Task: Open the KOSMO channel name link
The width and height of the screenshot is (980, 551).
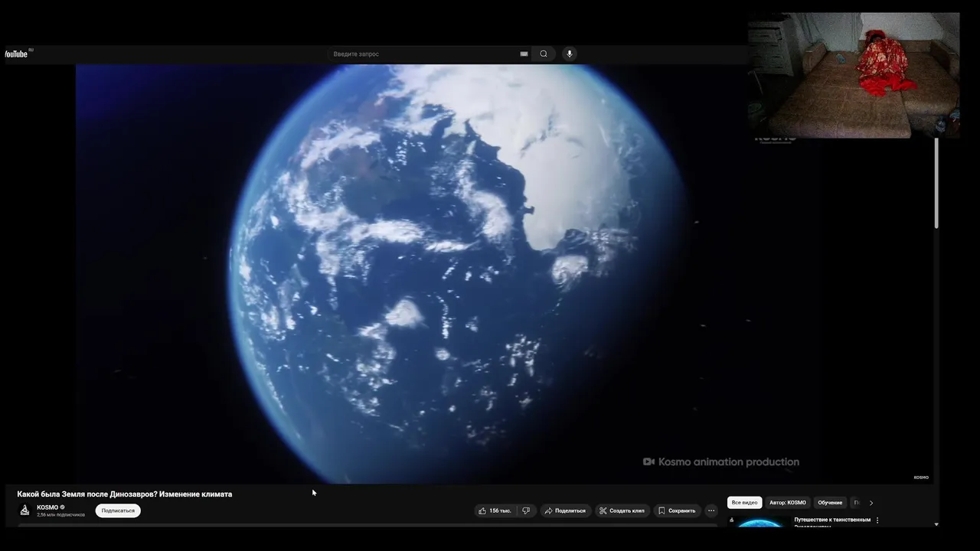Action: [x=47, y=507]
